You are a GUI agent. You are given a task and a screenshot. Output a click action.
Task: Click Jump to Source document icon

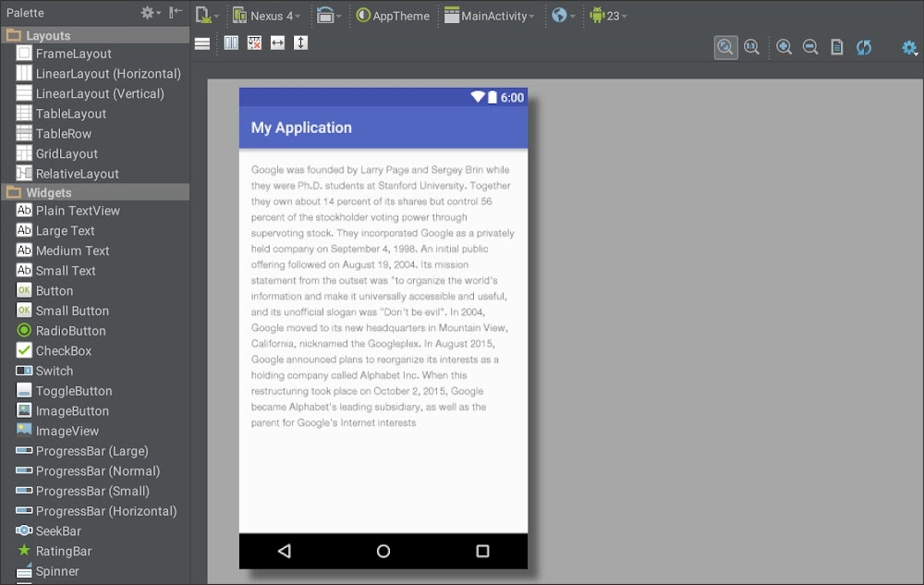tap(837, 47)
